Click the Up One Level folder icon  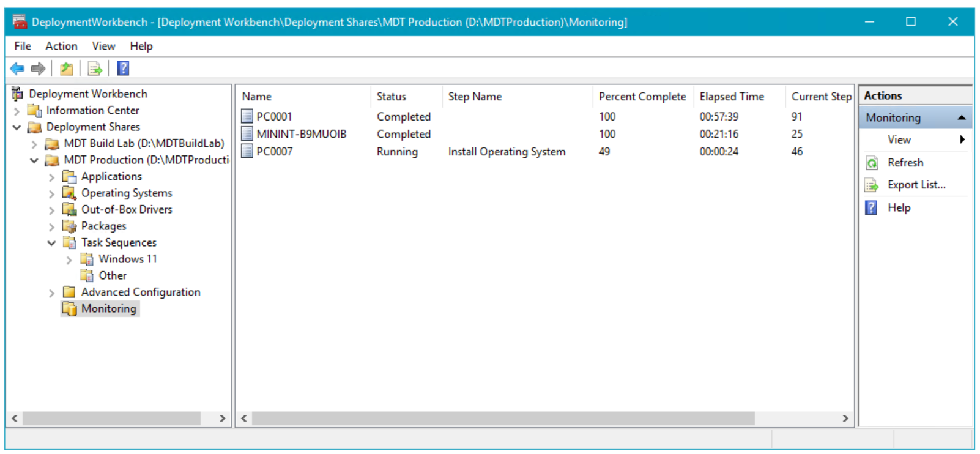(67, 69)
